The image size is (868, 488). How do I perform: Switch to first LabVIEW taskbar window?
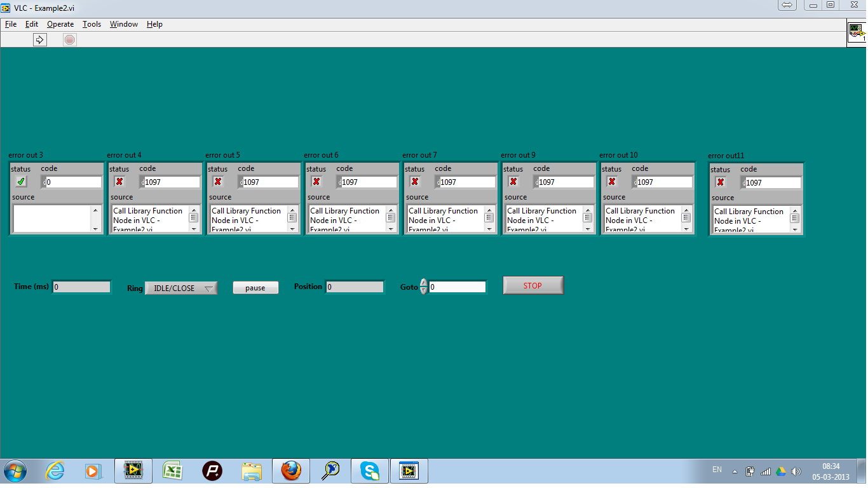pos(133,471)
